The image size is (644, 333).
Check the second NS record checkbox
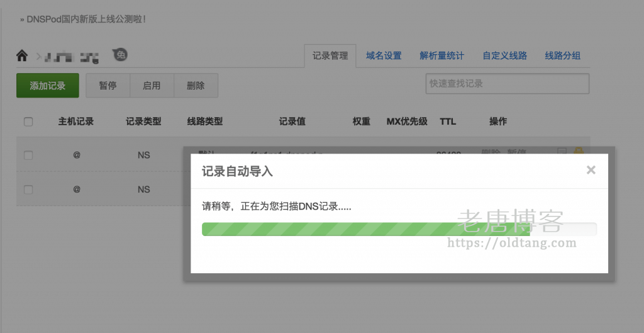pos(28,189)
